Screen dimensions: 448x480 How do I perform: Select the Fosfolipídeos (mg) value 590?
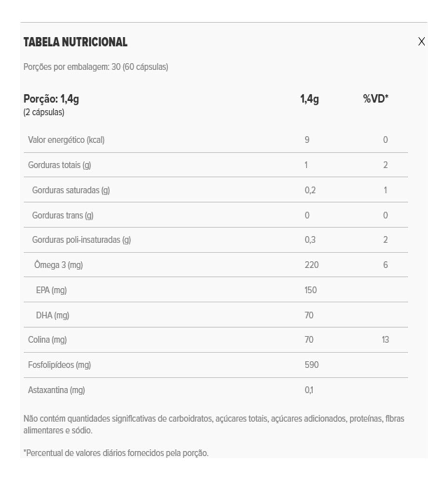point(311,365)
